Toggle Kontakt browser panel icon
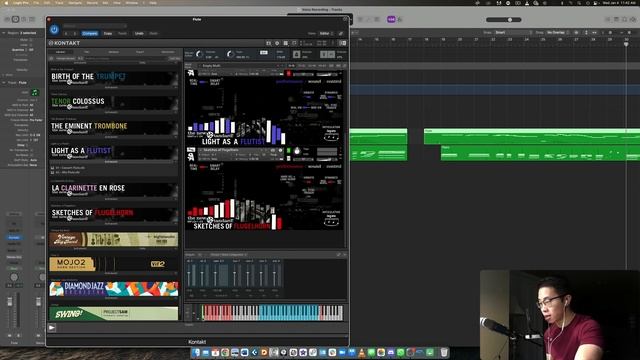 click(269, 43)
